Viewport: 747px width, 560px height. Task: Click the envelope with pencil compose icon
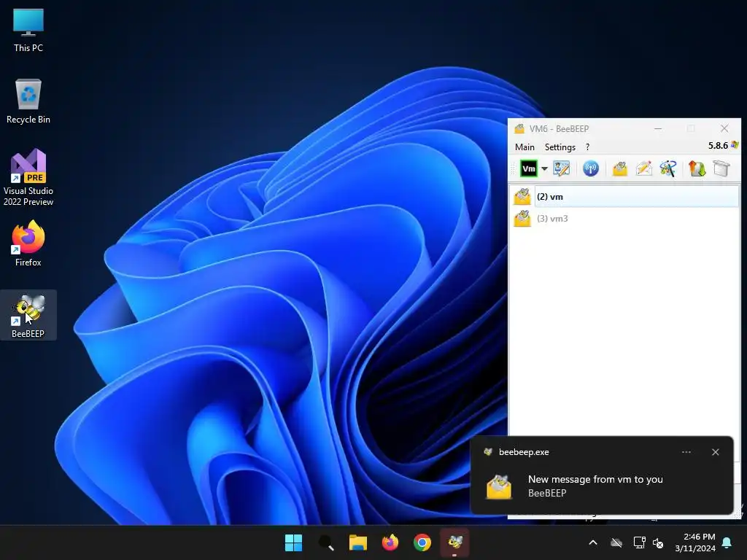643,168
